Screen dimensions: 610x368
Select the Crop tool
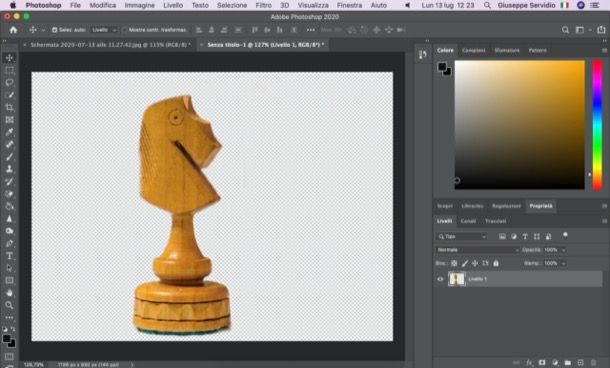[x=9, y=107]
